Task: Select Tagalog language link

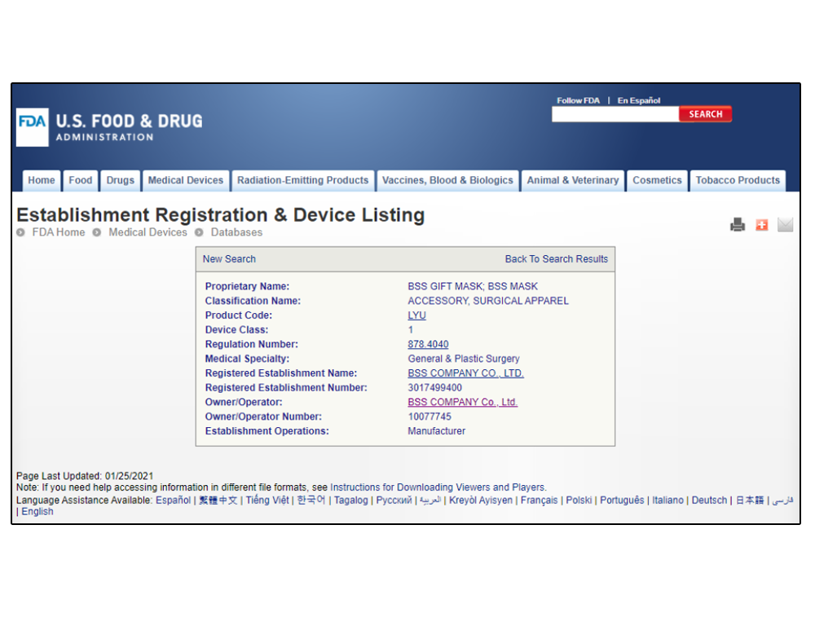Action: pos(350,500)
